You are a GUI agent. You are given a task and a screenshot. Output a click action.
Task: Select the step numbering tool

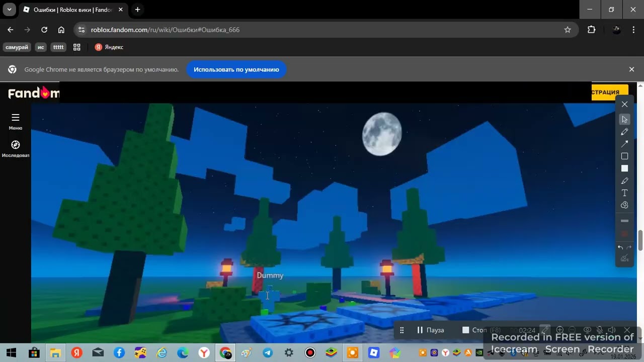point(624,205)
